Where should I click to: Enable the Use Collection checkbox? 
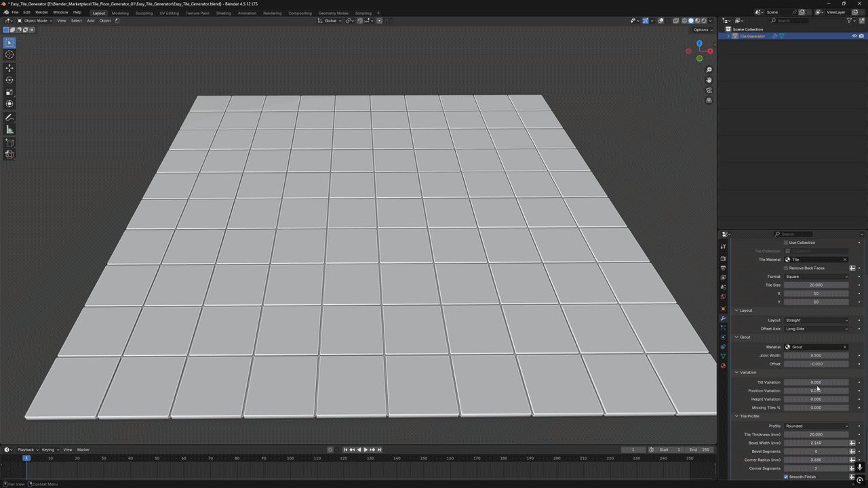coord(787,243)
